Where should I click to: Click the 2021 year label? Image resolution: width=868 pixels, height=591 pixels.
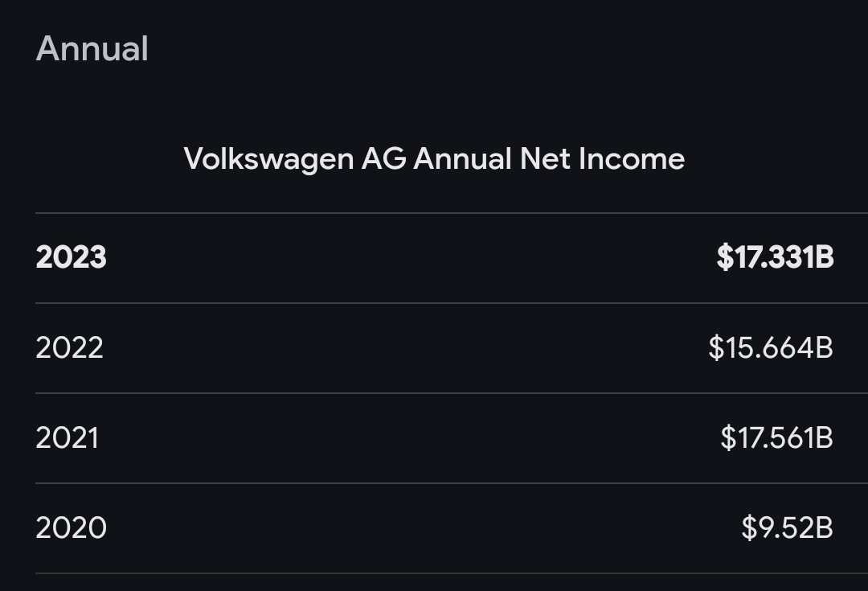[x=67, y=437]
